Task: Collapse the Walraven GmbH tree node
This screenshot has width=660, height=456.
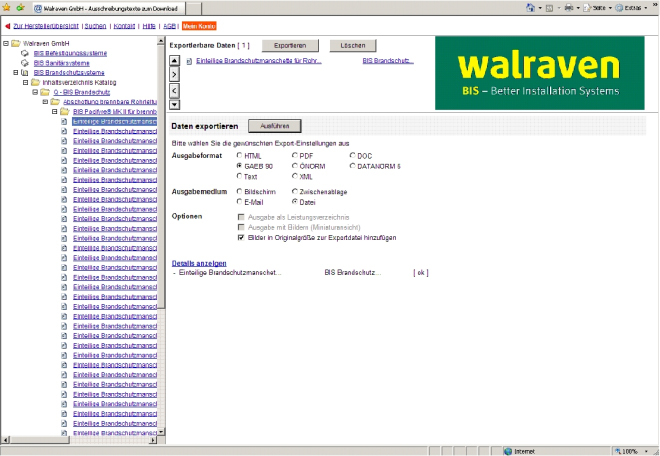Action: tap(6, 43)
